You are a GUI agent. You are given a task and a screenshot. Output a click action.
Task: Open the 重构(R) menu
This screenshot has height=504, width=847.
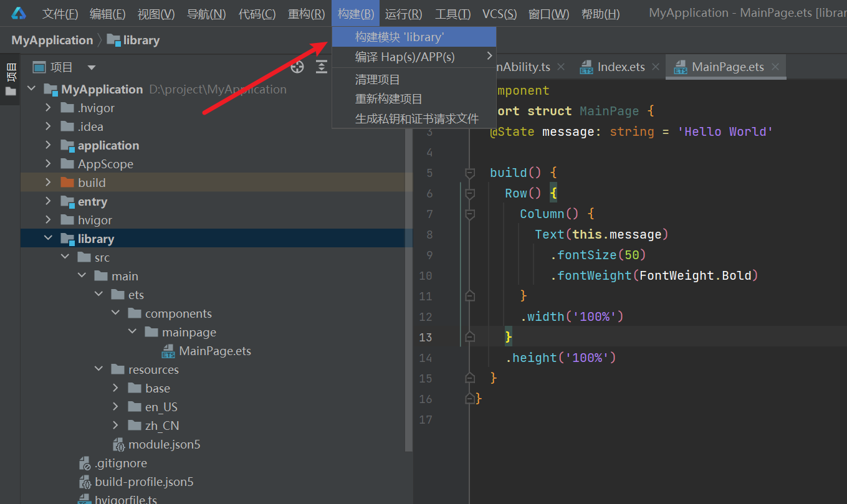pos(306,14)
